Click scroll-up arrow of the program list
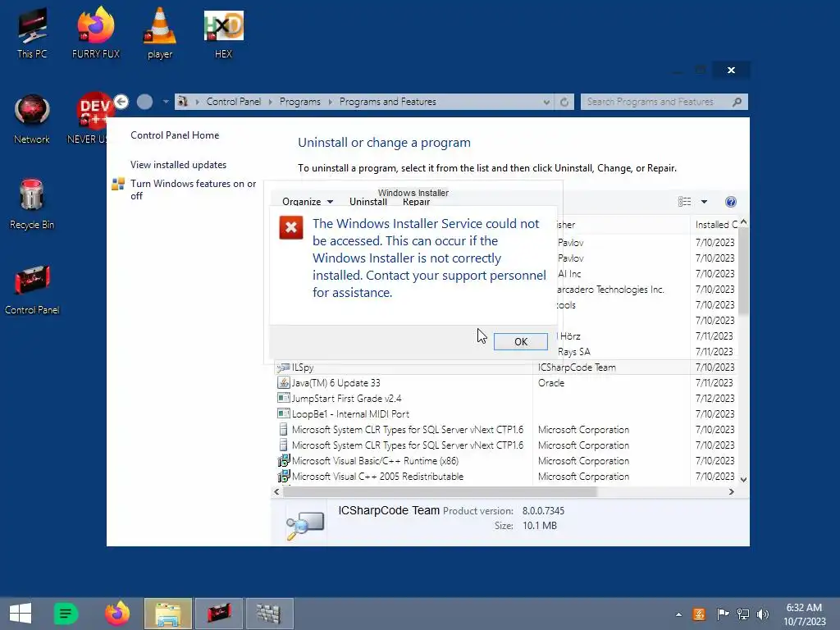This screenshot has width=840, height=630. (x=743, y=221)
